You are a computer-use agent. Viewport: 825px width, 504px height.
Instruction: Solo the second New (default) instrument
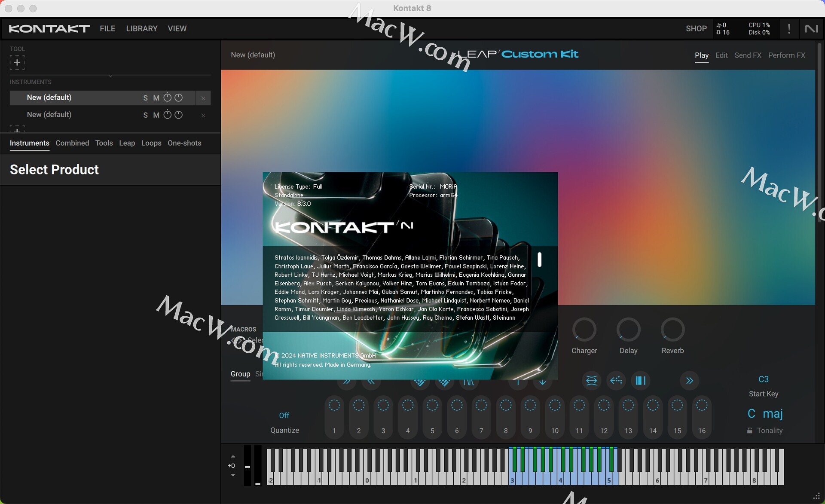click(x=145, y=115)
